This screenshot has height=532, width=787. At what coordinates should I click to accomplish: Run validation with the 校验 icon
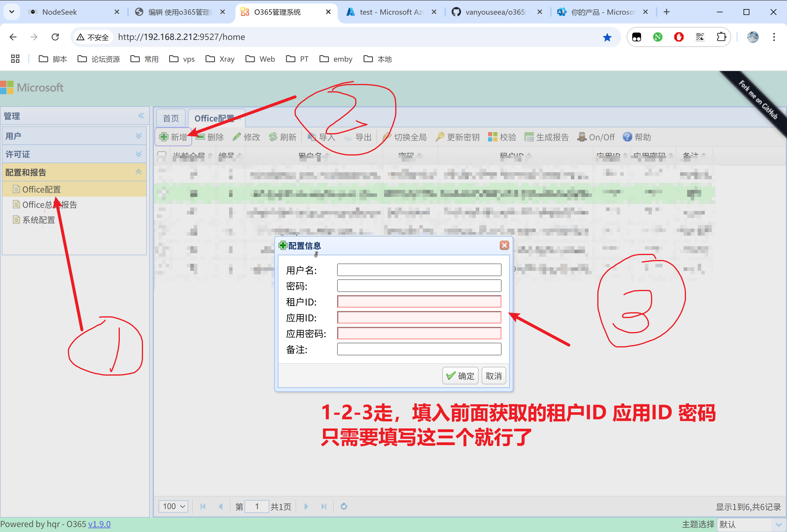[x=492, y=137]
